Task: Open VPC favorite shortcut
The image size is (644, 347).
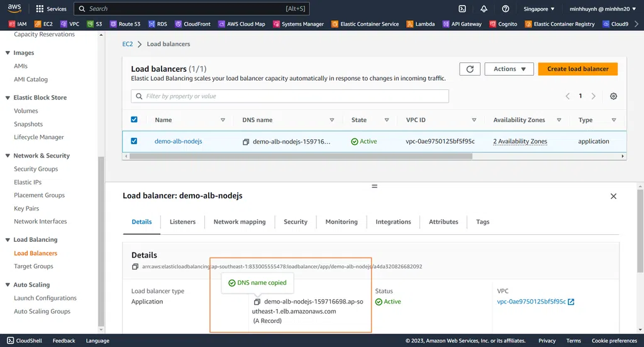Action: click(70, 24)
